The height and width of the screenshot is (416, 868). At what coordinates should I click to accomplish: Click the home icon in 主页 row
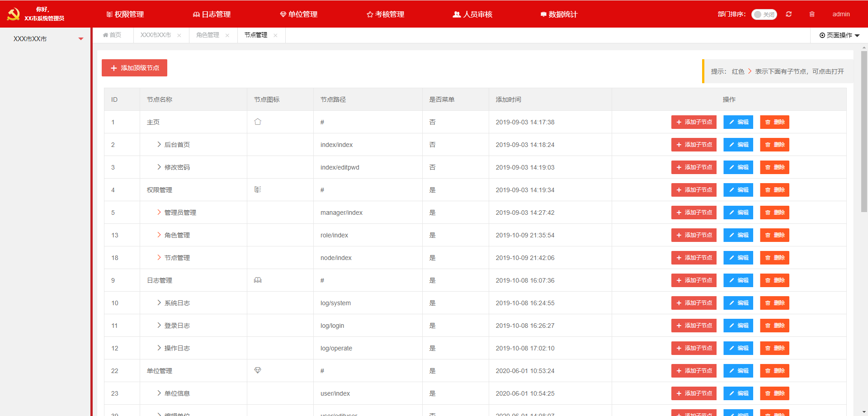coord(258,122)
